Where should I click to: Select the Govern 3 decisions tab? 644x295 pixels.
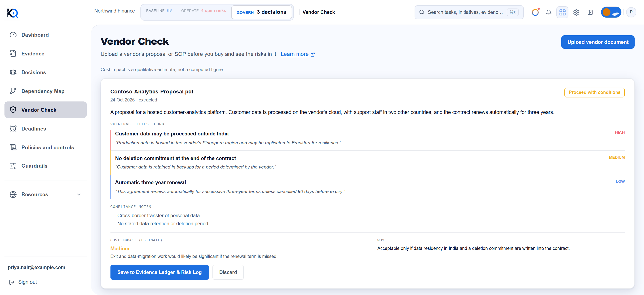[261, 12]
